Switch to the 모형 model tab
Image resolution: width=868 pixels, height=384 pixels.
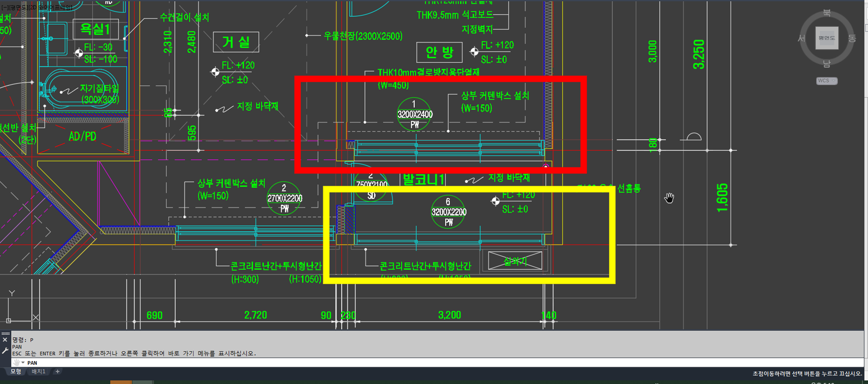tap(16, 372)
